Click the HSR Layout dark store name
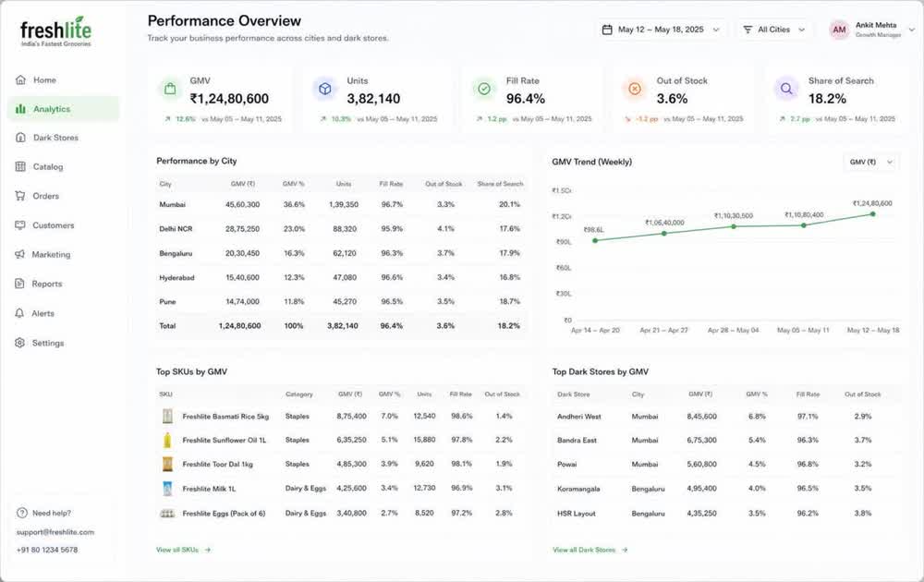The image size is (924, 582). 577,514
